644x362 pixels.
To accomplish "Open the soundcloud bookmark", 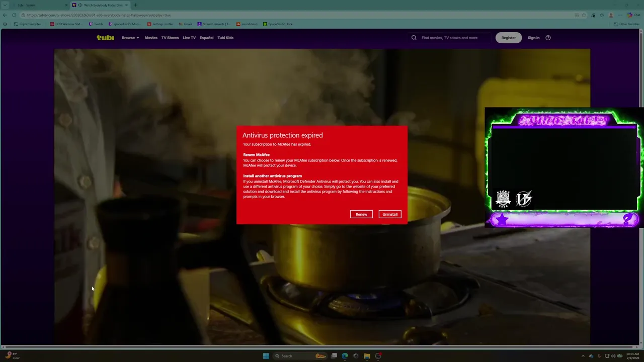I will (247, 24).
